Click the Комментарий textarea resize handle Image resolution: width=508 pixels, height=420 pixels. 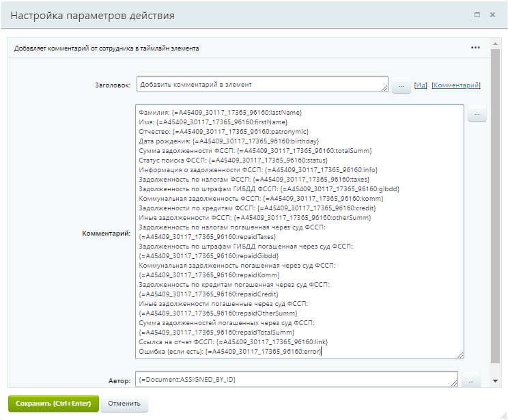[460, 354]
